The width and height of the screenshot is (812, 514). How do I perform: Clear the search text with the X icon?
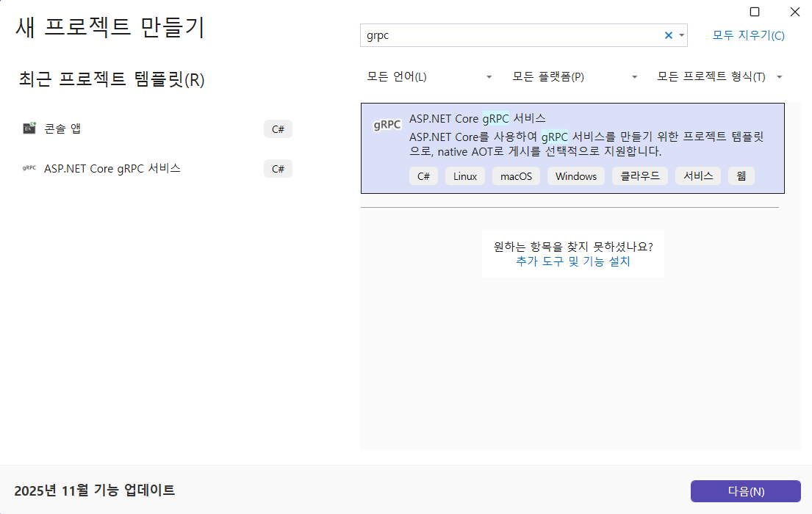point(669,35)
